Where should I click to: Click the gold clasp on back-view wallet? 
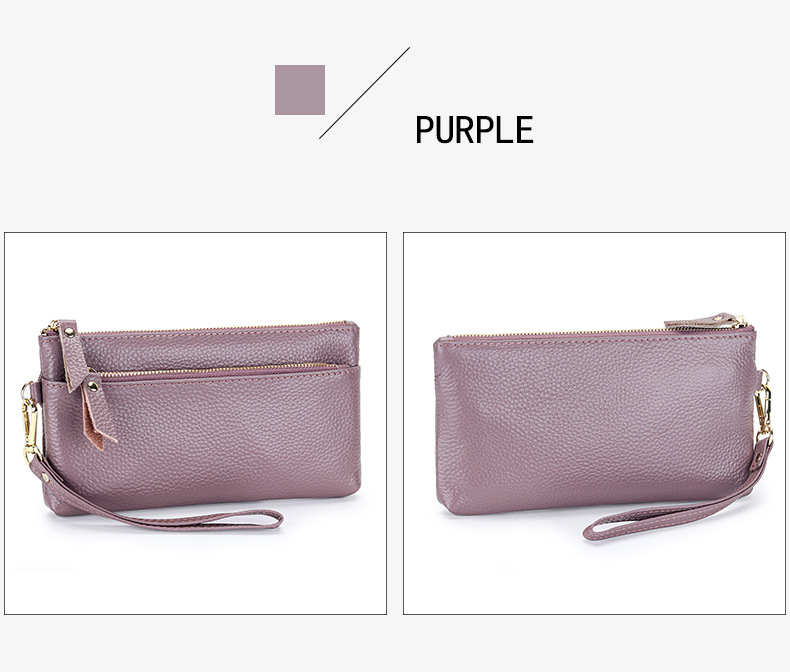[763, 408]
